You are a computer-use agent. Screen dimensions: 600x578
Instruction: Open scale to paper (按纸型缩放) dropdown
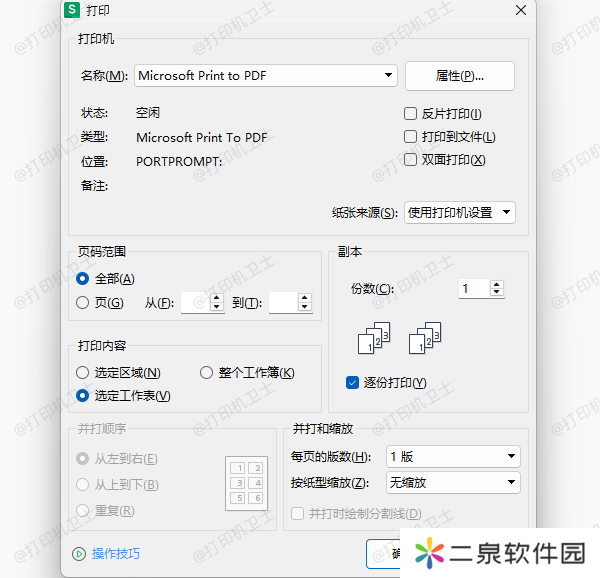pyautogui.click(x=453, y=482)
